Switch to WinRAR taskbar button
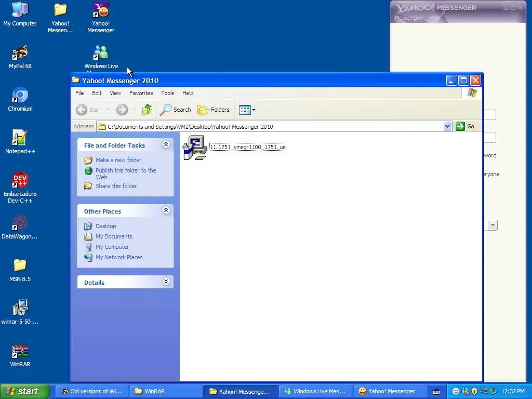The height and width of the screenshot is (399, 532). (x=166, y=391)
